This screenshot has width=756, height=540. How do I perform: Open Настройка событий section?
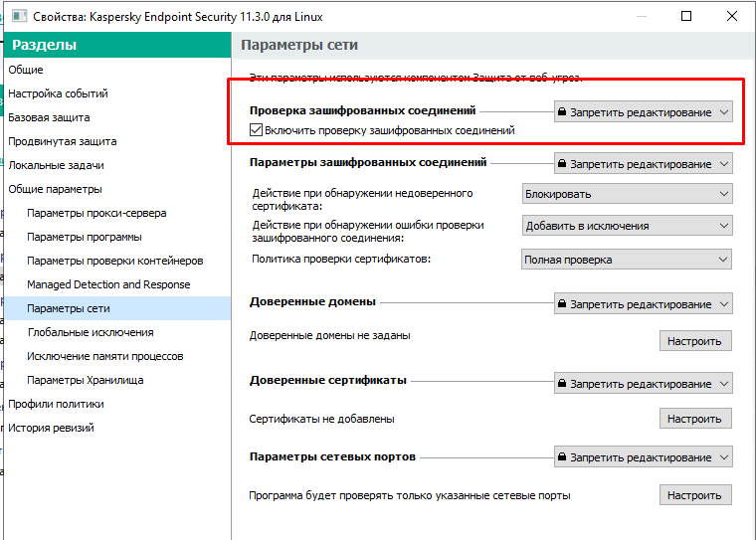click(117, 93)
